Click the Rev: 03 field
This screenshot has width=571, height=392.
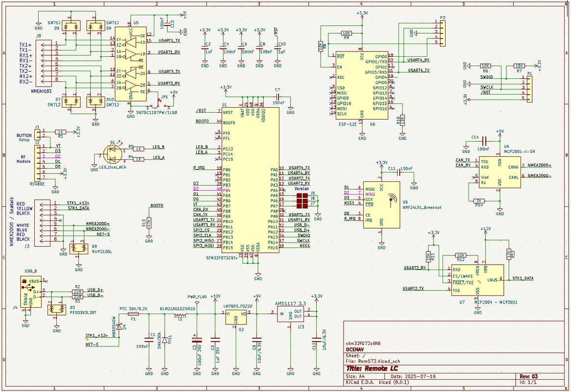pos(528,376)
